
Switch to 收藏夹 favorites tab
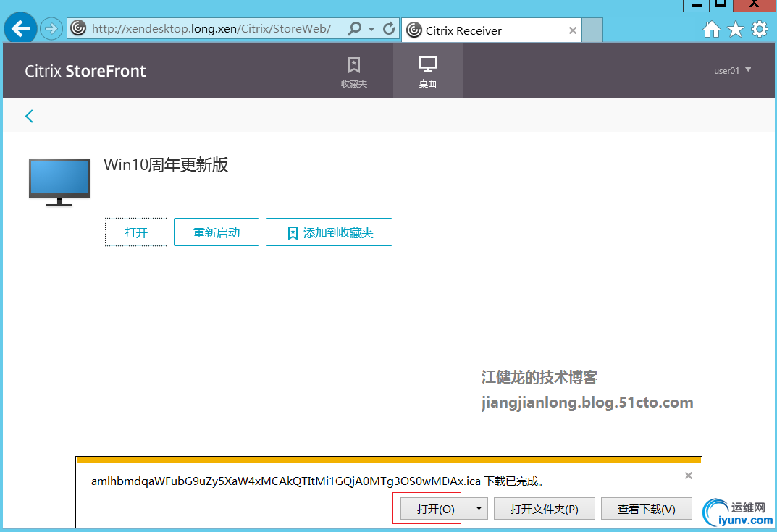point(354,72)
